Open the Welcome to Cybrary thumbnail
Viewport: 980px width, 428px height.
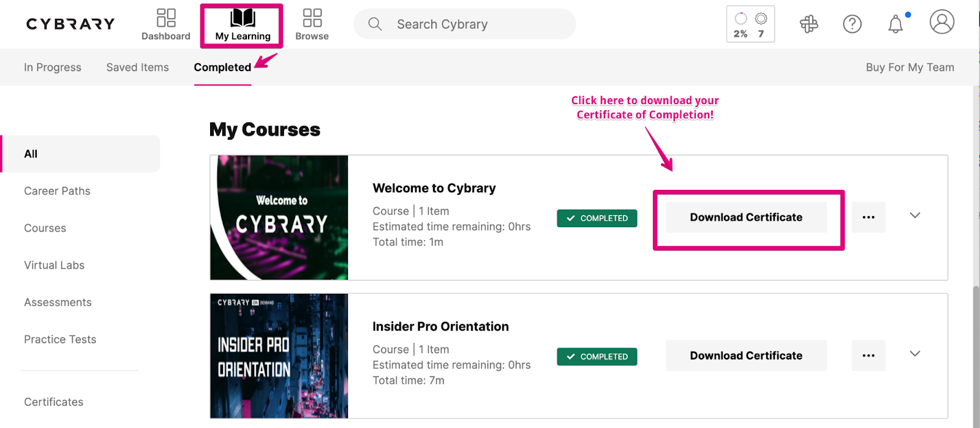click(279, 218)
